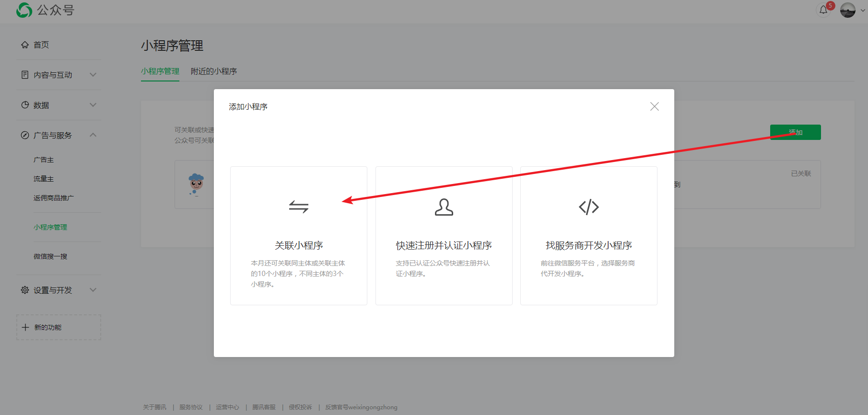Click the code brackets icon for 找服务商开发小程序
Image resolution: width=868 pixels, height=415 pixels.
[588, 207]
